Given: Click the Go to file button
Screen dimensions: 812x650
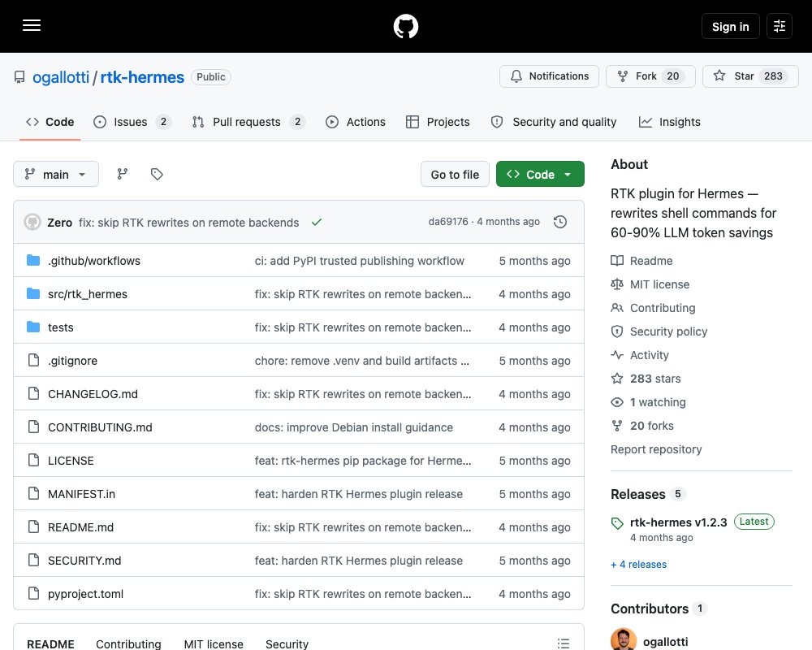Looking at the screenshot, I should (455, 174).
